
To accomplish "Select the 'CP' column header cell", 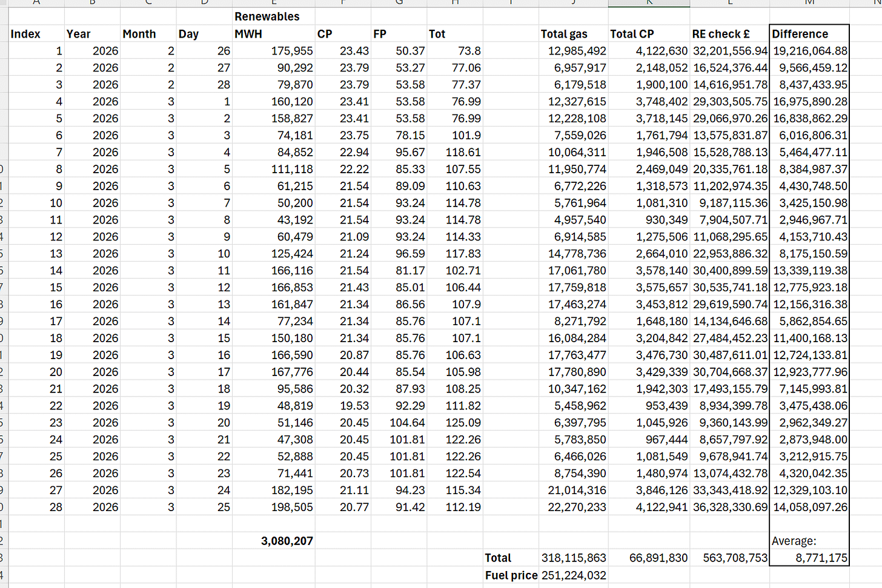I will [x=343, y=34].
